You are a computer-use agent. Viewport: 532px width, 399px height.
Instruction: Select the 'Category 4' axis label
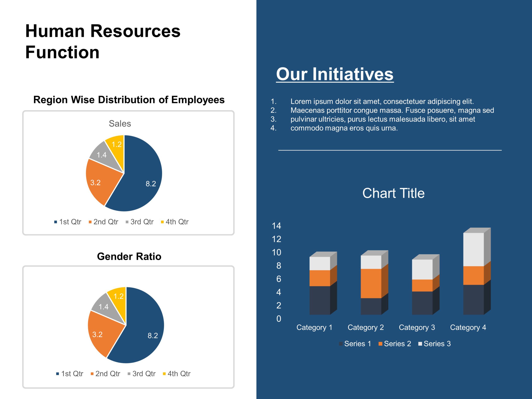468,328
